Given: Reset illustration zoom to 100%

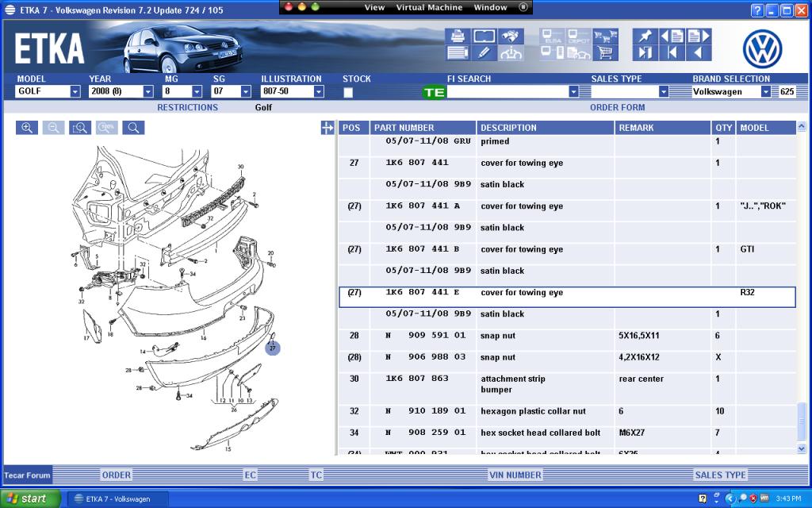Looking at the screenshot, I should 107,128.
